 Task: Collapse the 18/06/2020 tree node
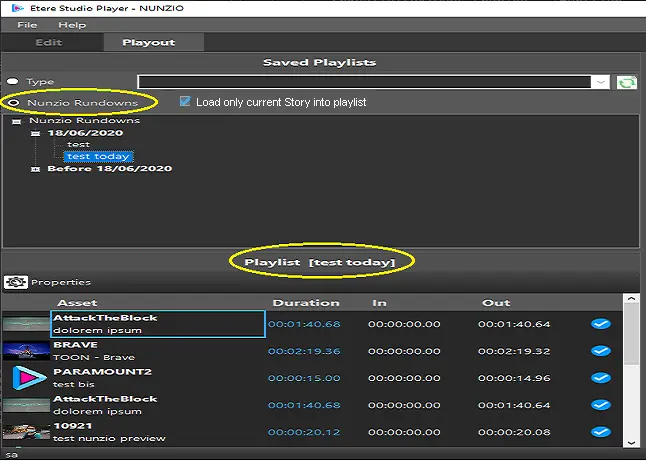point(36,133)
